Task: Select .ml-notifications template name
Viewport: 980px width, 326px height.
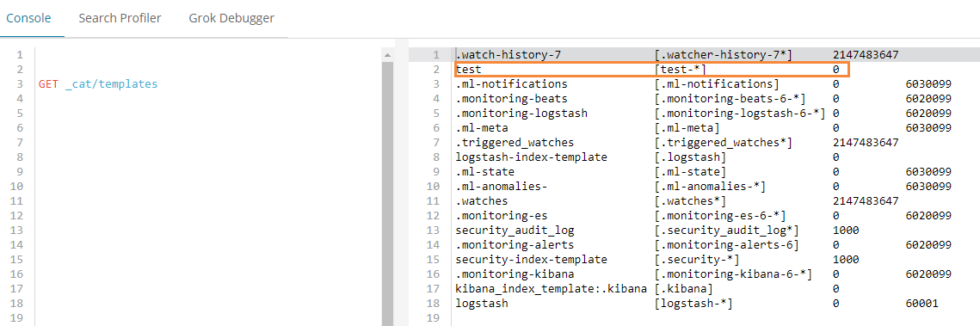Action: pos(511,83)
